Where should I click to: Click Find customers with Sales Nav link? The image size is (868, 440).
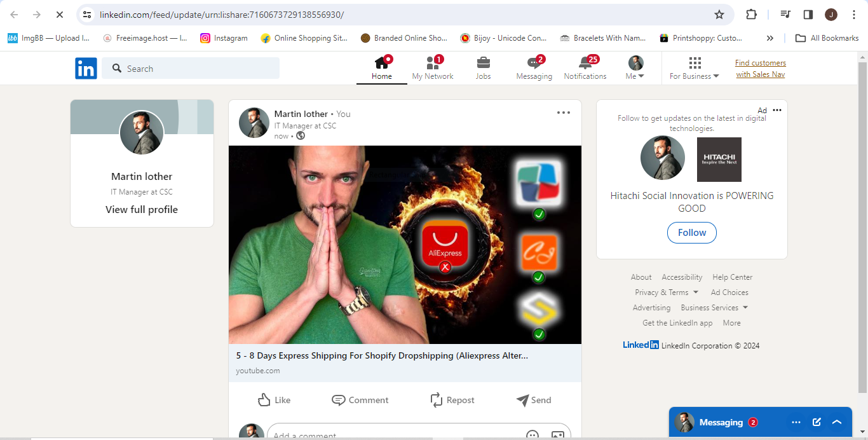(761, 69)
